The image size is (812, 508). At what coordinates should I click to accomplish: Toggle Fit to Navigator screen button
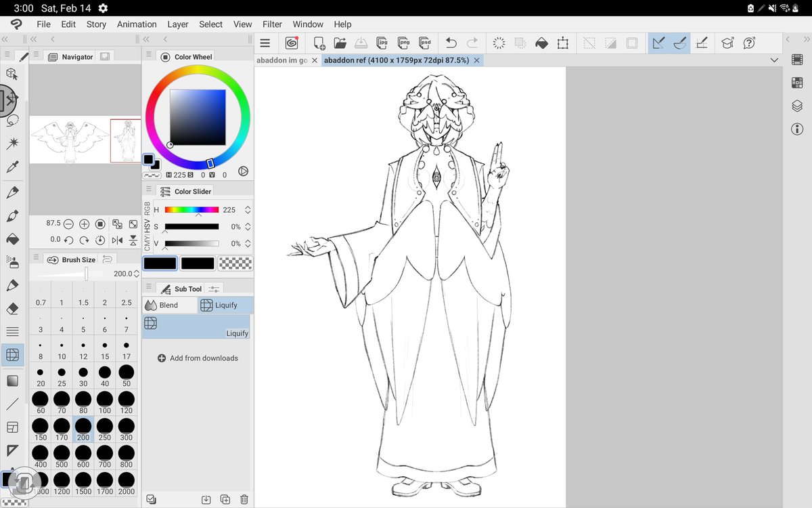pyautogui.click(x=117, y=224)
